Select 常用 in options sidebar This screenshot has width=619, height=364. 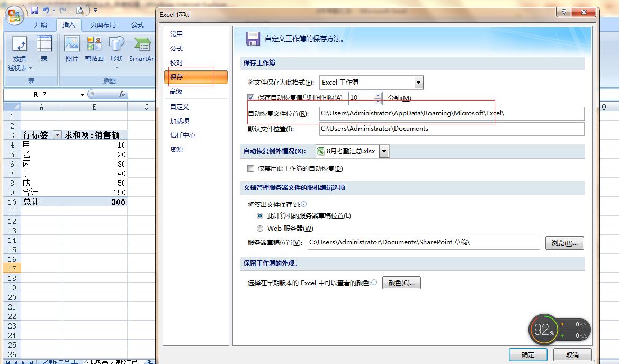pos(176,34)
